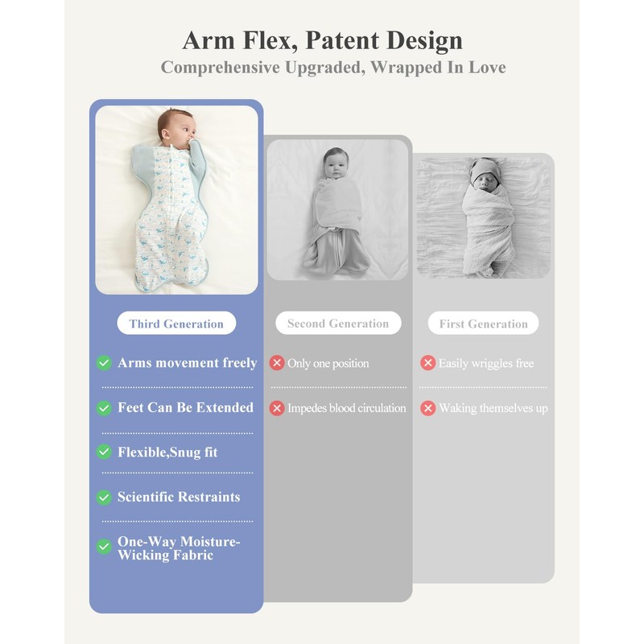The height and width of the screenshot is (644, 644).
Task: Open the second generation grayscale swaddle photo
Action: click(x=338, y=209)
